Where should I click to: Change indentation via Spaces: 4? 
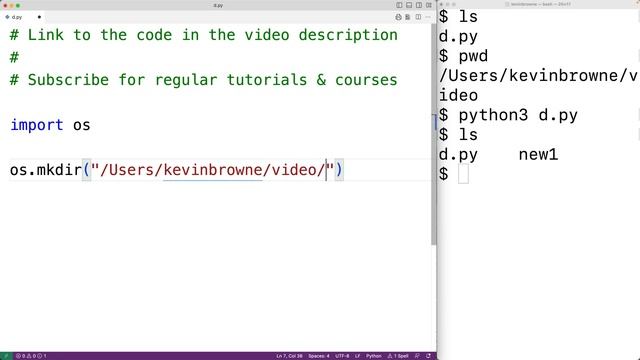pos(319,356)
